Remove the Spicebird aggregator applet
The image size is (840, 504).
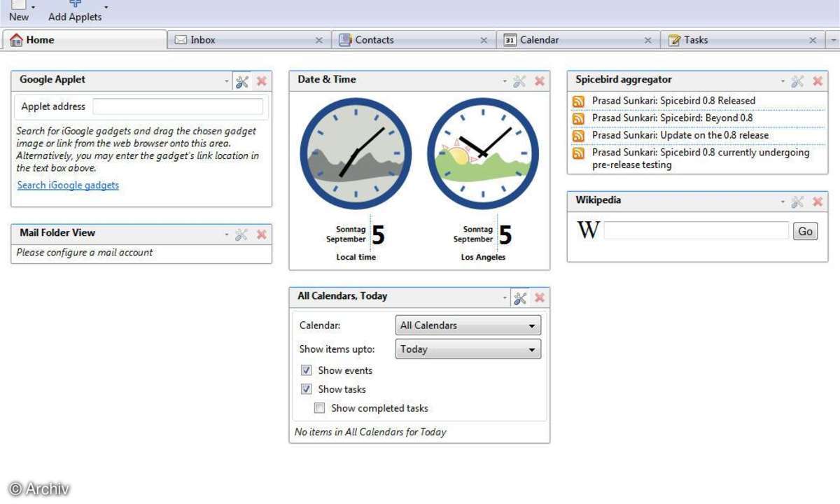818,81
